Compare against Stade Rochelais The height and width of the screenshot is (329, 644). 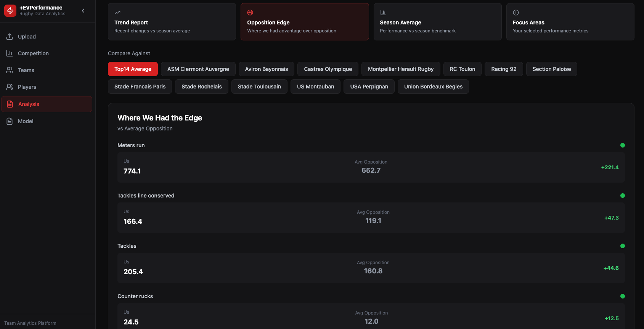202,87
